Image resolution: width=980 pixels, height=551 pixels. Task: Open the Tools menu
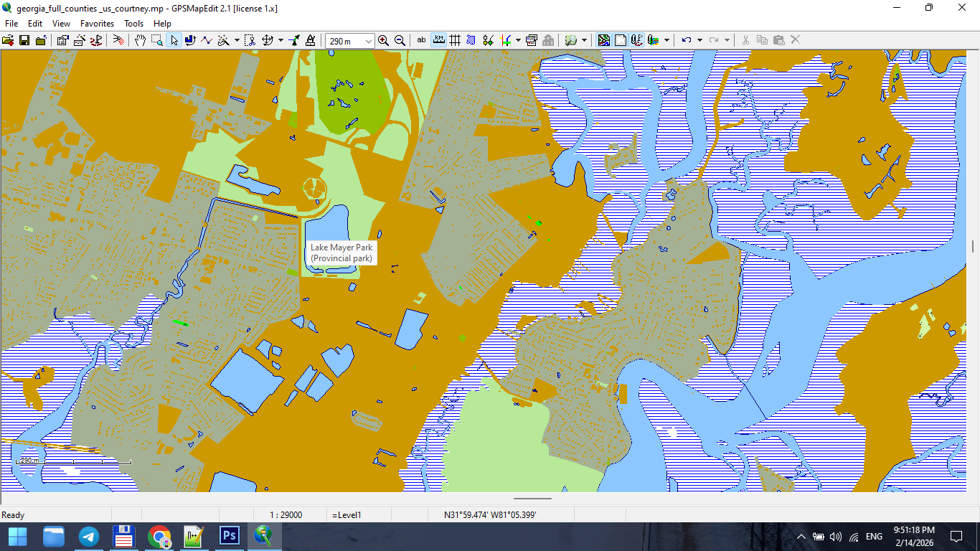coord(133,24)
